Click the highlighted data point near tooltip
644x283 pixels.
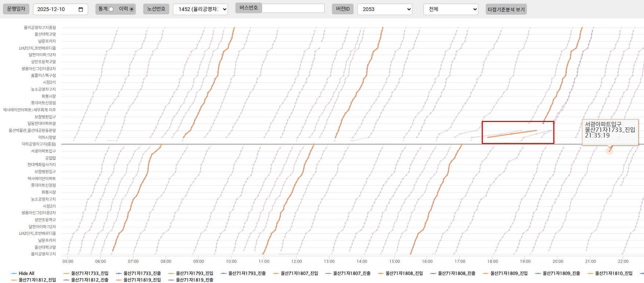(x=609, y=151)
